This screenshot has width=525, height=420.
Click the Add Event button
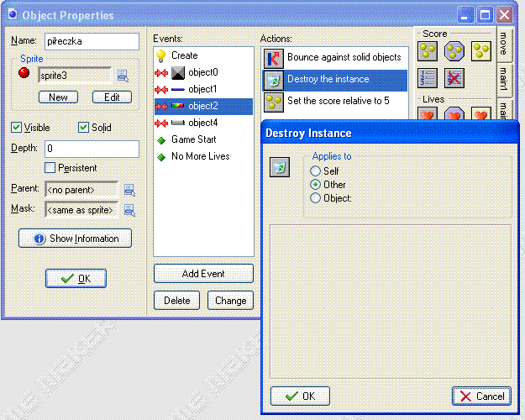click(x=204, y=274)
